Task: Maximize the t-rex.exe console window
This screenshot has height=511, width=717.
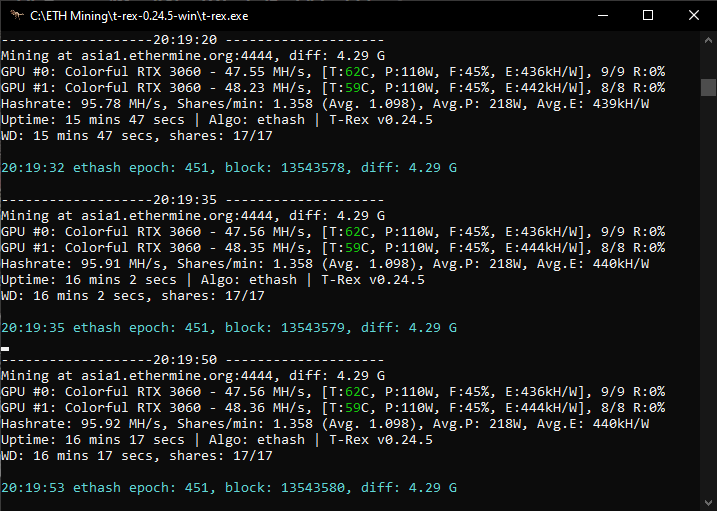Action: point(648,16)
